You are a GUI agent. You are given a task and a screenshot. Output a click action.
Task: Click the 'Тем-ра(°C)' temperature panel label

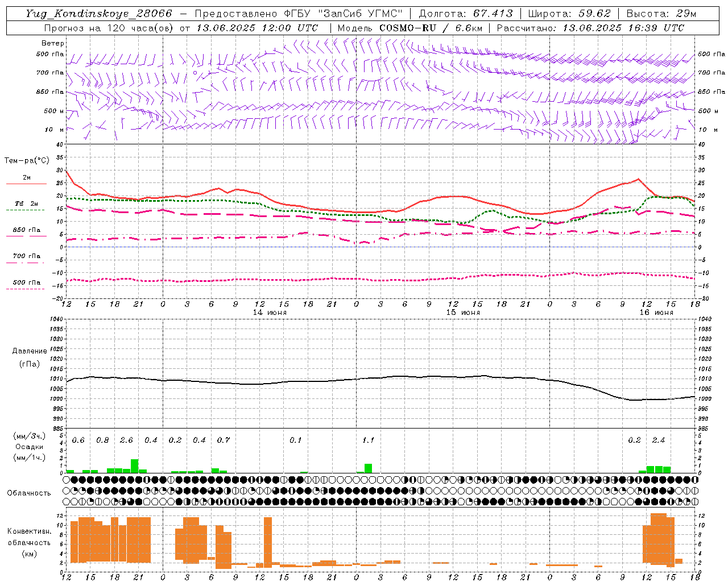tap(27, 161)
